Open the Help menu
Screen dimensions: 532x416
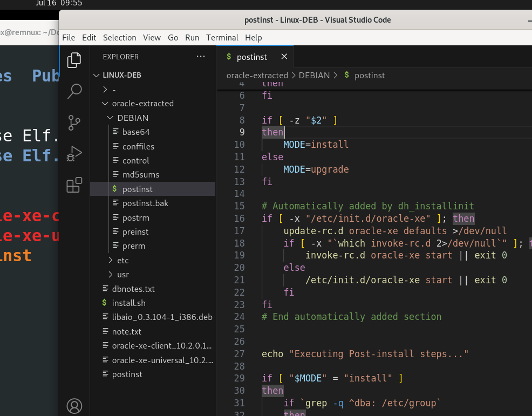(254, 38)
